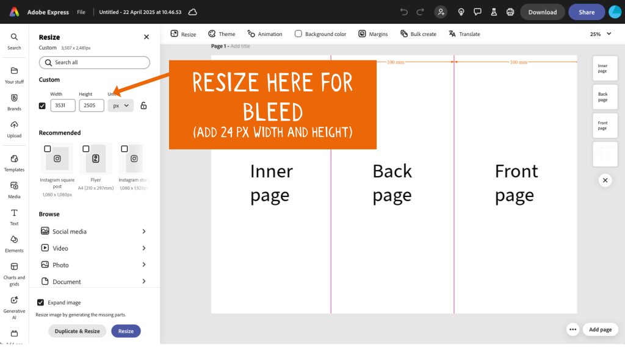Image resolution: width=625 pixels, height=364 pixels.
Task: Open the 25% zoom dropdown
Action: click(599, 34)
